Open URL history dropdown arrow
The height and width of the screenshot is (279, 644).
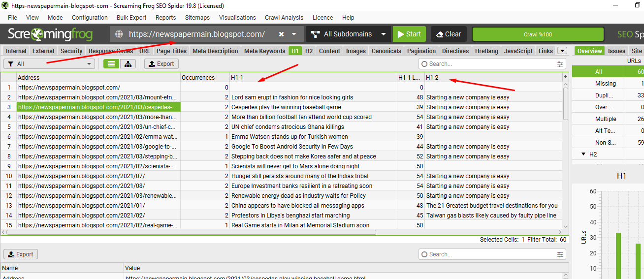click(294, 34)
